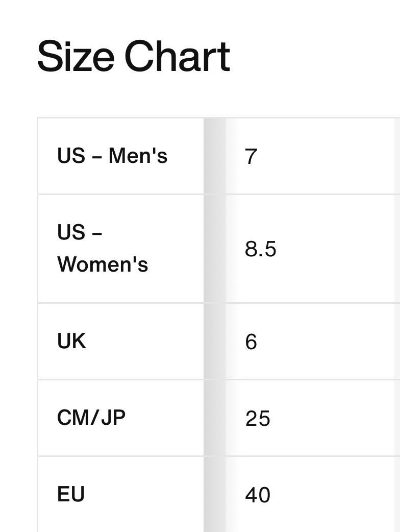This screenshot has width=400, height=532.
Task: Select the EU row label
Action: tap(71, 494)
